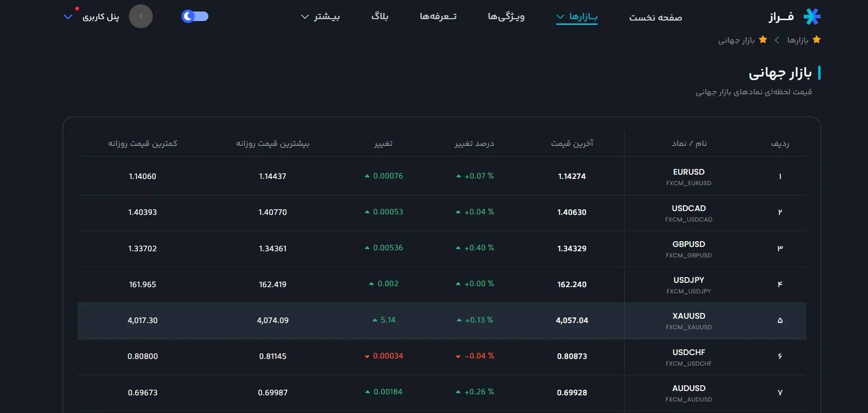Open the GBPUSD symbol entry

(x=689, y=249)
